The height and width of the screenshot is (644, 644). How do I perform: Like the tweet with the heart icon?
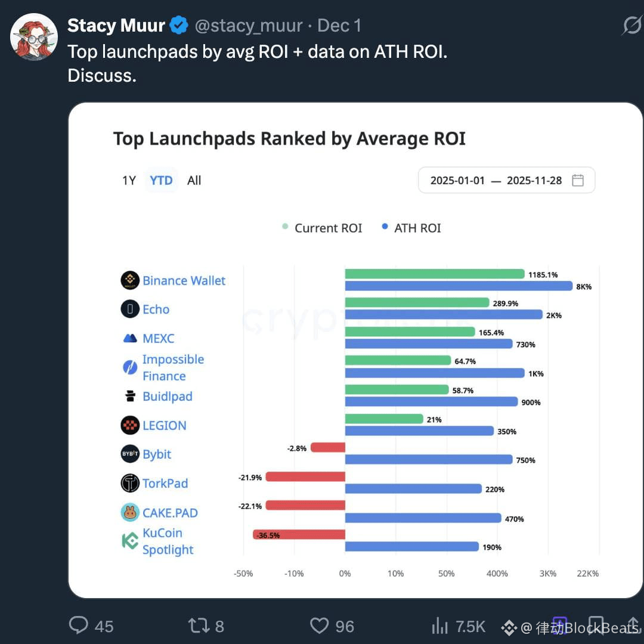pos(319,626)
